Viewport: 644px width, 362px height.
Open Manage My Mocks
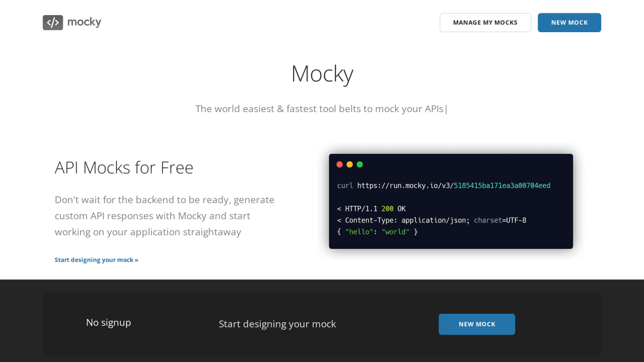point(485,23)
